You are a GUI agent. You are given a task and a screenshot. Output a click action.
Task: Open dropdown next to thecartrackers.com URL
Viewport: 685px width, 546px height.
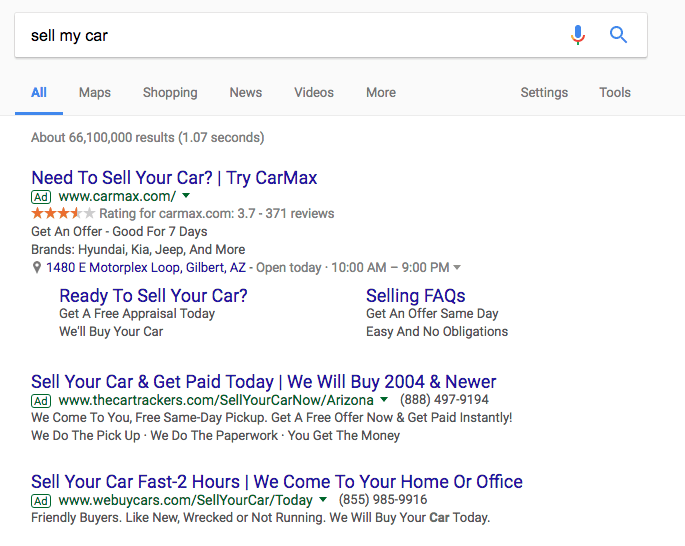(x=384, y=400)
